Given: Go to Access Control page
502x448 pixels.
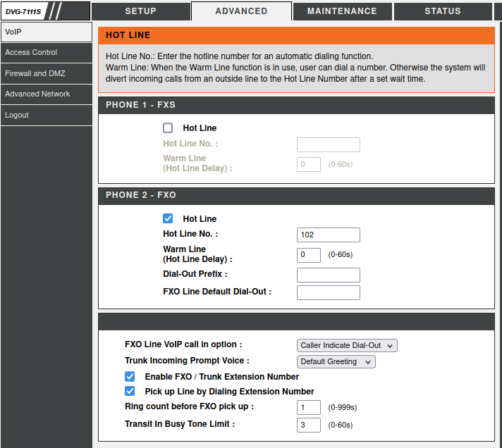Looking at the screenshot, I should (x=47, y=52).
